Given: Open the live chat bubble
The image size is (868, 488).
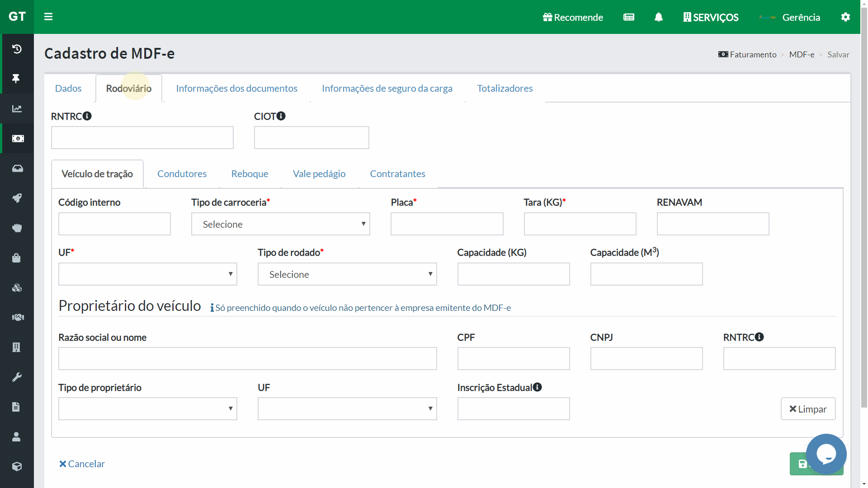Looking at the screenshot, I should tap(826, 454).
